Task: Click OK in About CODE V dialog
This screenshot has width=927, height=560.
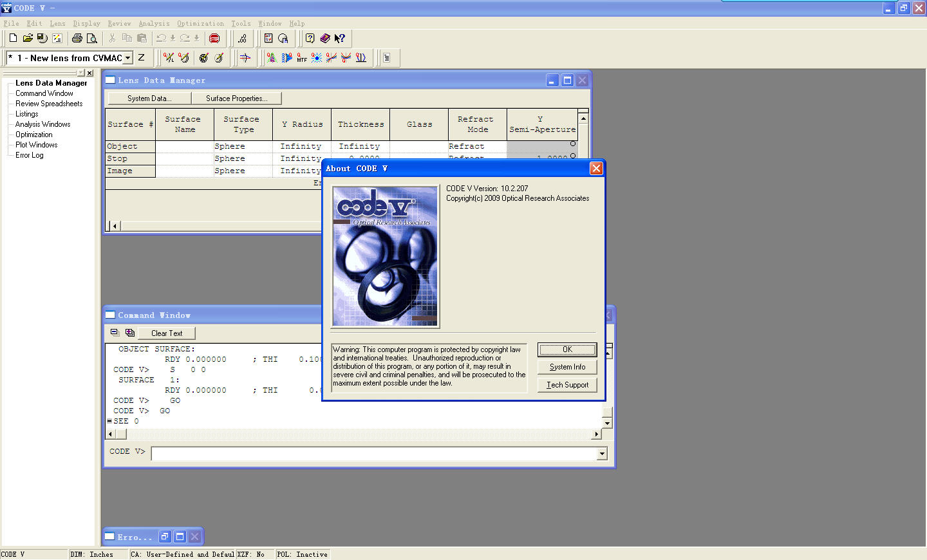Action: coord(567,350)
